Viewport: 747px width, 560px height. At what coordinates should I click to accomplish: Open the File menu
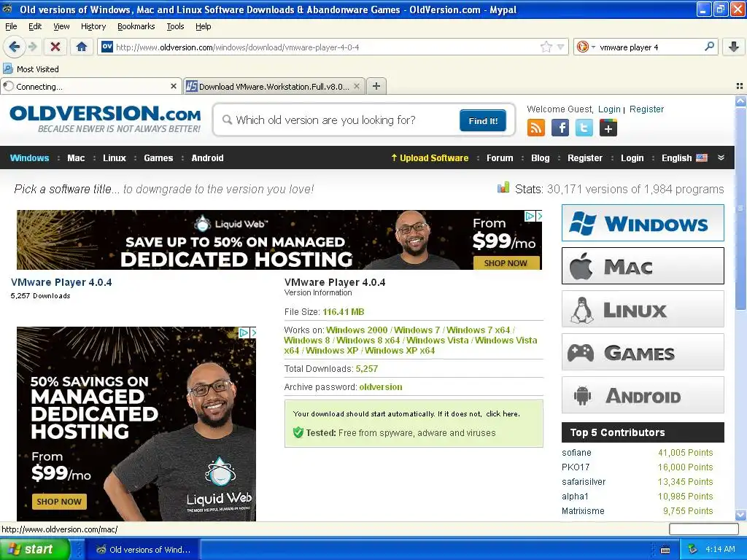(x=11, y=26)
